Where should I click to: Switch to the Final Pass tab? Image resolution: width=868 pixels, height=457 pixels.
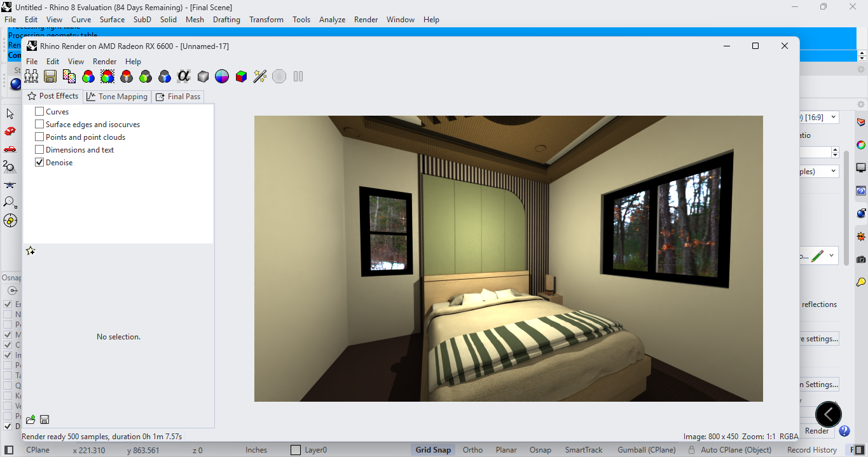(x=179, y=97)
